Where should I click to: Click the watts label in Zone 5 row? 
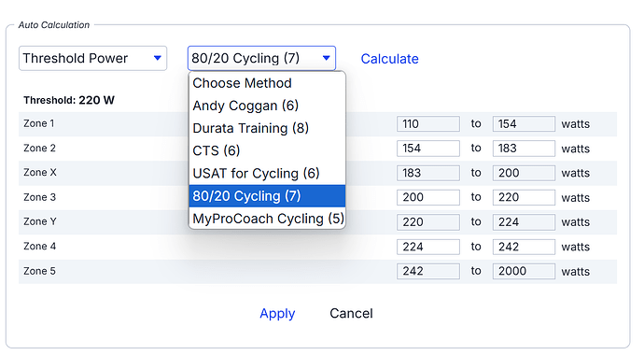coord(576,272)
